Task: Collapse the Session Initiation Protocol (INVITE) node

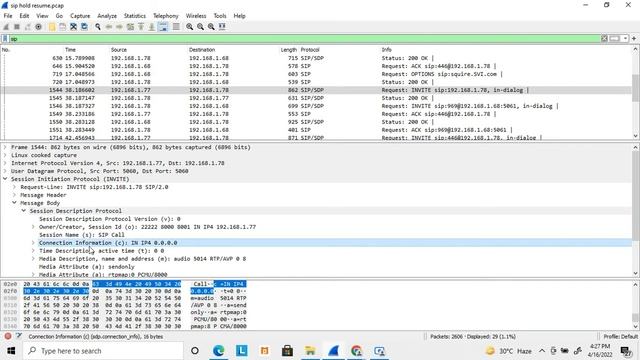Action: [5, 179]
